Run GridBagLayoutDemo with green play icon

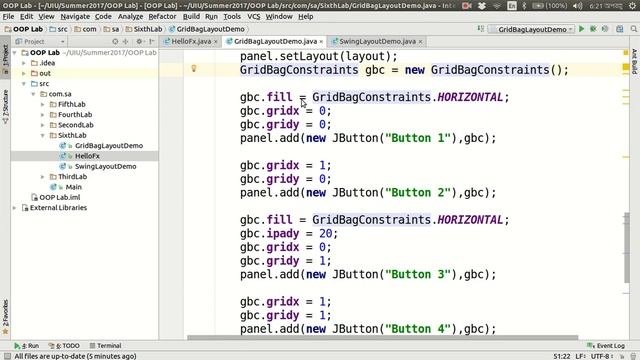[582, 29]
